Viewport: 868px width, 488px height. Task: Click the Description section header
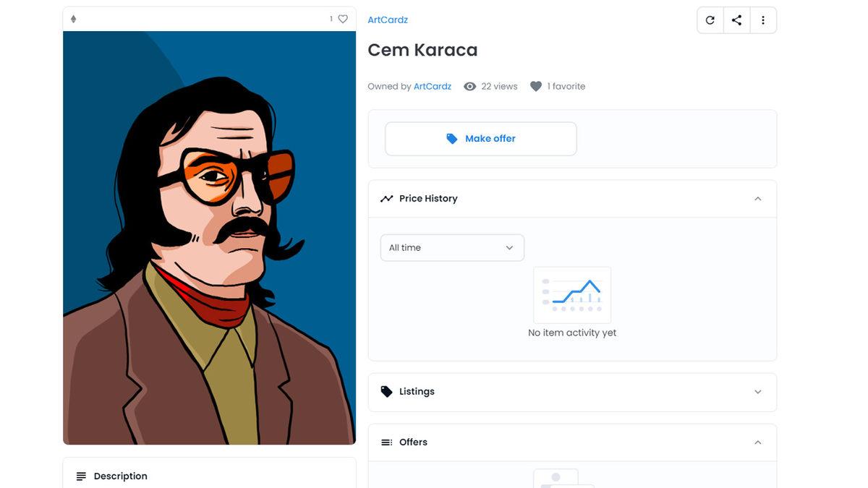tap(121, 476)
